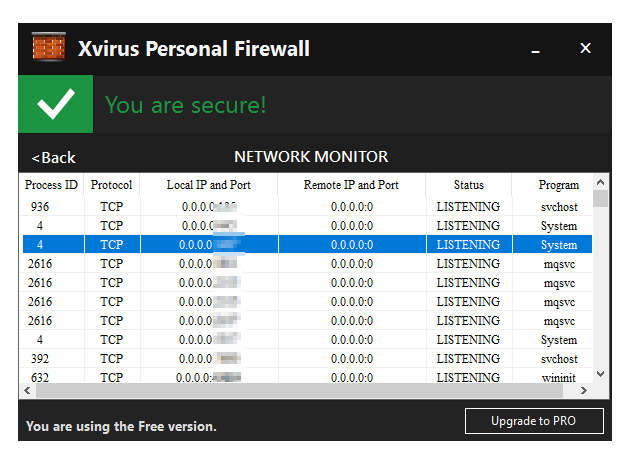
Task: Sort the list by Status column
Action: [468, 185]
